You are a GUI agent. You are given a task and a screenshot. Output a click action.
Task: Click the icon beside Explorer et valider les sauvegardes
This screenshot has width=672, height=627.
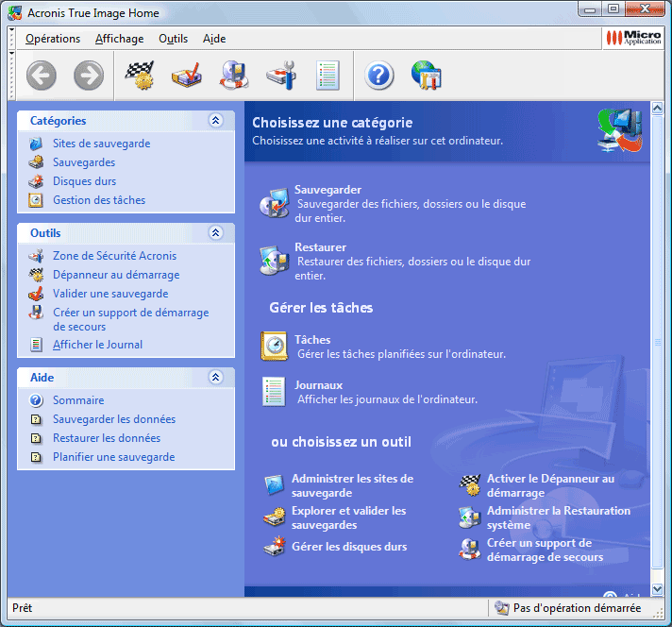[275, 517]
